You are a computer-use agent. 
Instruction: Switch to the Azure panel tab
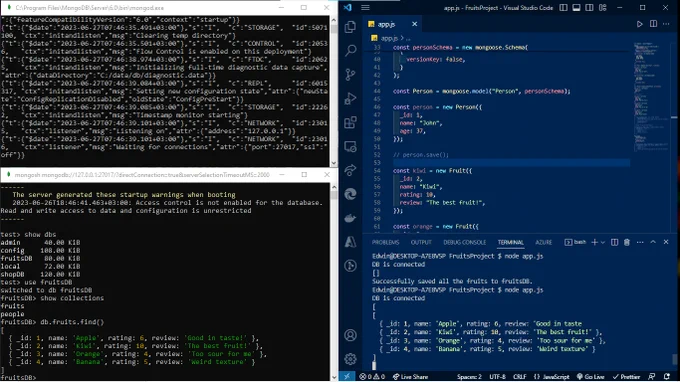coord(543,242)
